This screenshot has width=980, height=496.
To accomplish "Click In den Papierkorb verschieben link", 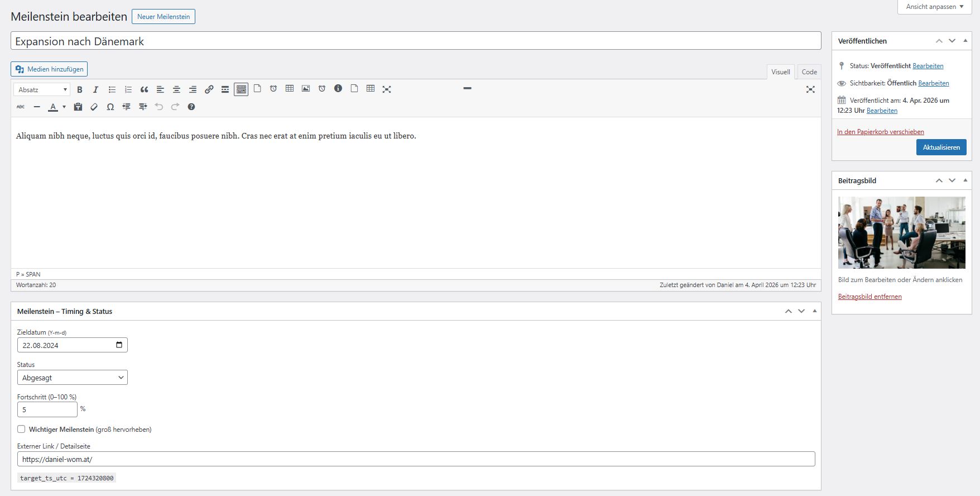I will coord(880,132).
